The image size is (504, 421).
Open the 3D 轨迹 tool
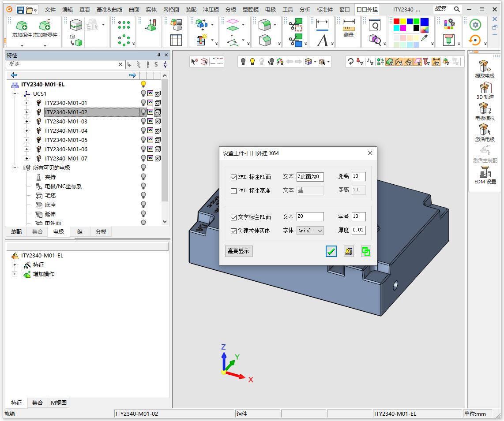[x=484, y=88]
